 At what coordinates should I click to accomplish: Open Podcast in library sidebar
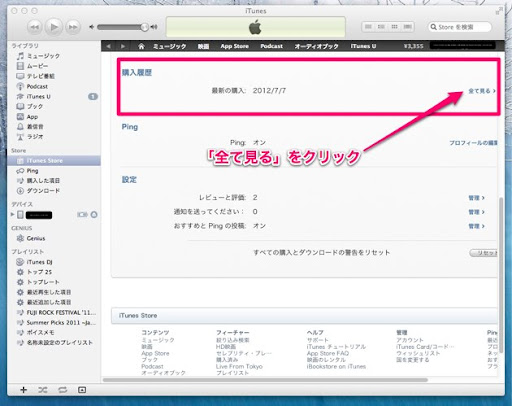[37, 86]
